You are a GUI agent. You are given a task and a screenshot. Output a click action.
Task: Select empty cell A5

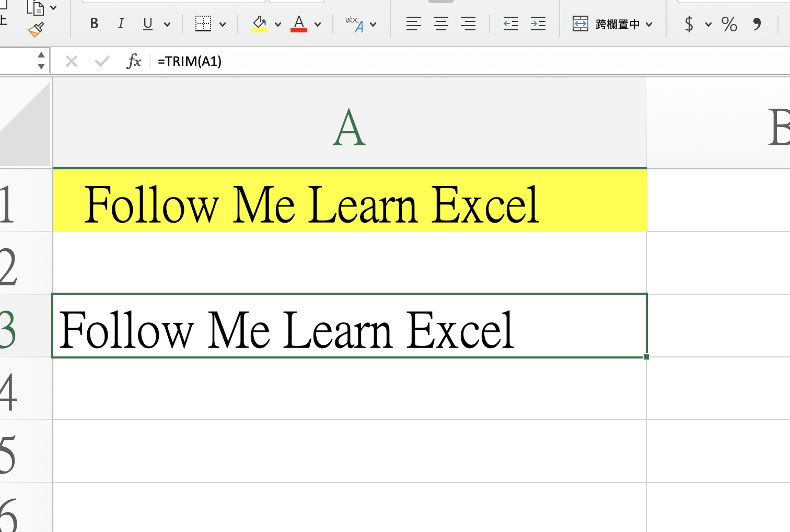click(350, 451)
